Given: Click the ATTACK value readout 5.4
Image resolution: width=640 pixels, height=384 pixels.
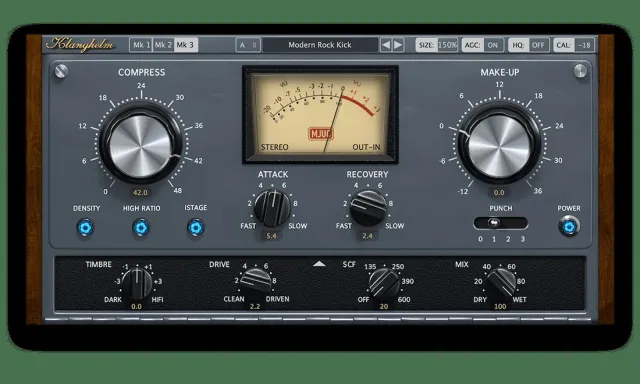Looking at the screenshot, I should coord(271,235).
